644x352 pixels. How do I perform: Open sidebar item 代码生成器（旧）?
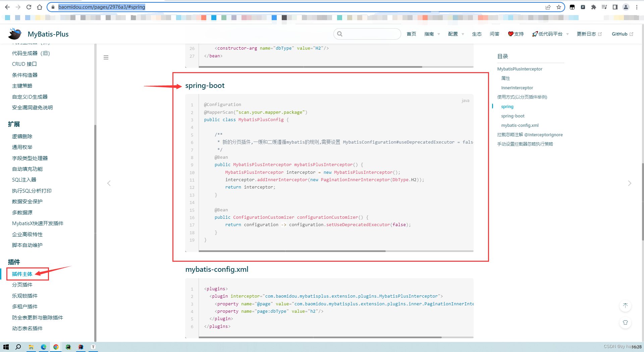(31, 53)
